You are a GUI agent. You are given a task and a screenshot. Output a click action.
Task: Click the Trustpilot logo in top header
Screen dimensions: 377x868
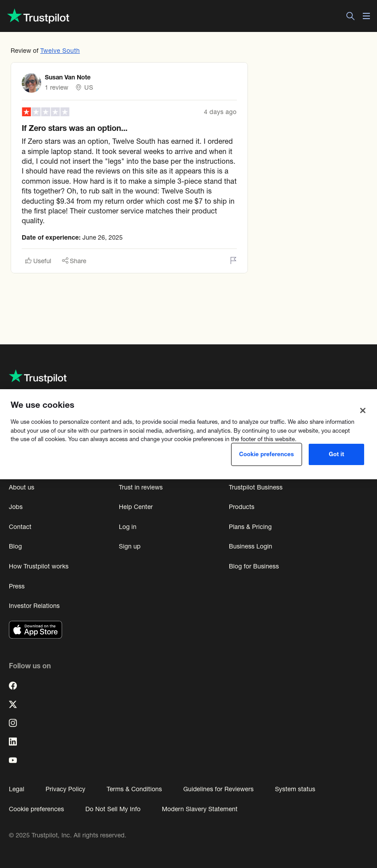point(39,16)
